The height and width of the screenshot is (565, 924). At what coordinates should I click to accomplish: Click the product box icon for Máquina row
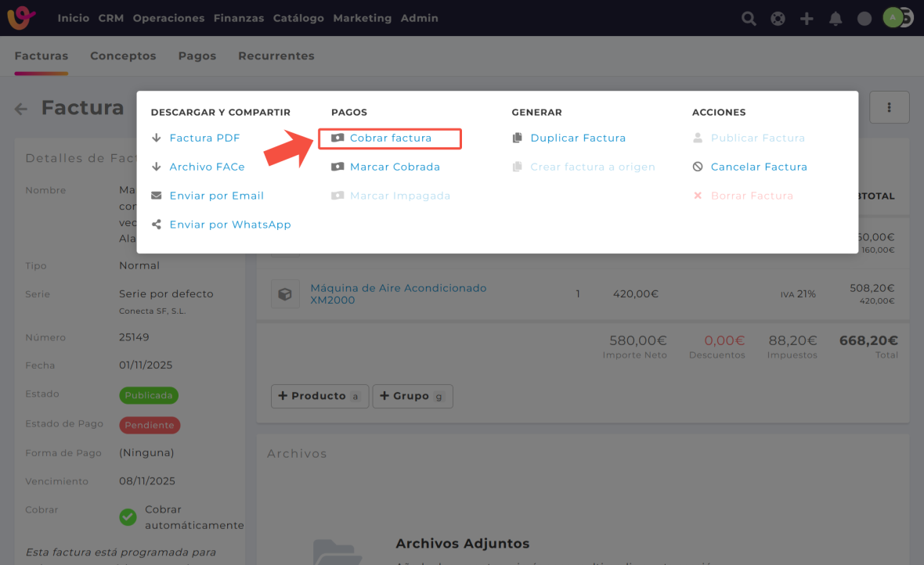pos(285,294)
